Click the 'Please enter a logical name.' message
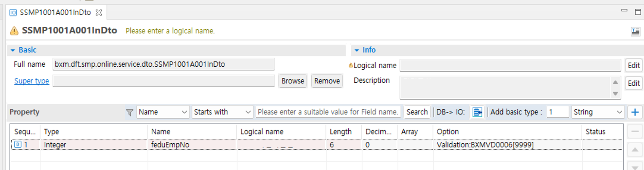Image resolution: width=644 pixels, height=170 pixels. tap(170, 31)
